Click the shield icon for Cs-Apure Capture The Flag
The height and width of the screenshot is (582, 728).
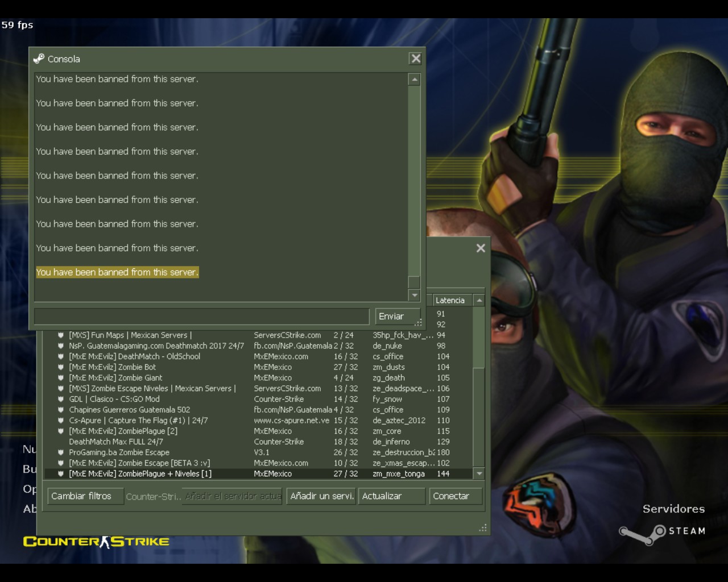[x=60, y=421]
